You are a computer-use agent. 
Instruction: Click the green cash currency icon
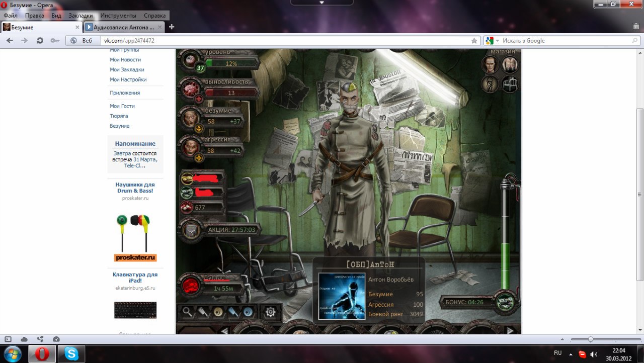click(x=187, y=193)
